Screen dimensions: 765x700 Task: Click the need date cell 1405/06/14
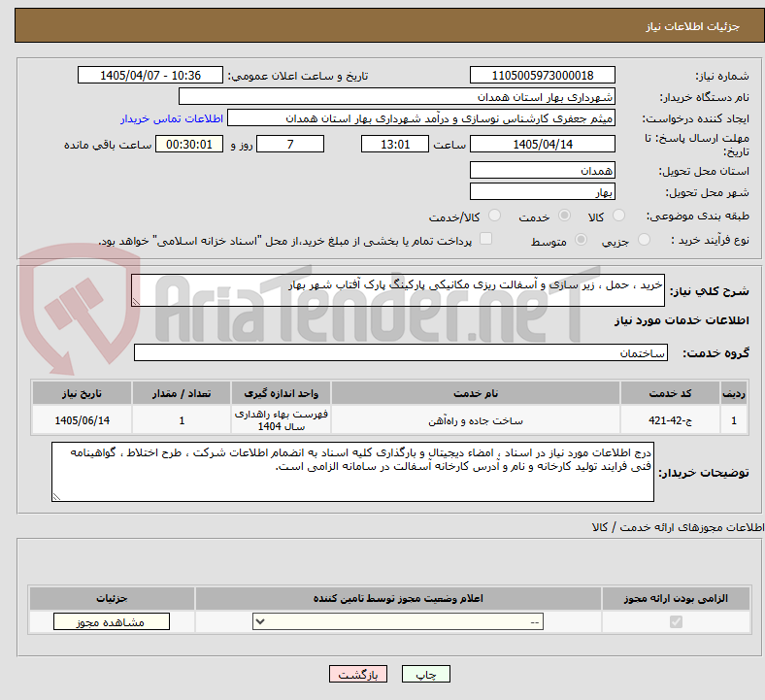(82, 420)
